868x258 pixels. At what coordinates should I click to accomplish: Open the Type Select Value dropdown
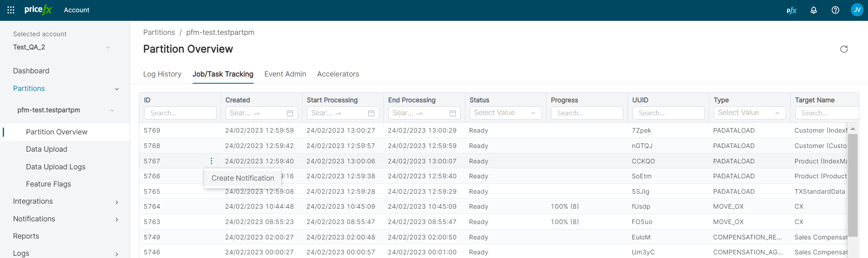[749, 113]
